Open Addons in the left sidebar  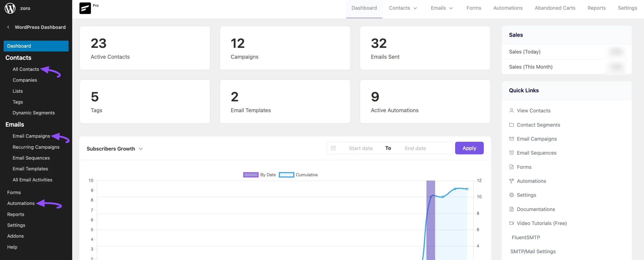click(x=15, y=236)
